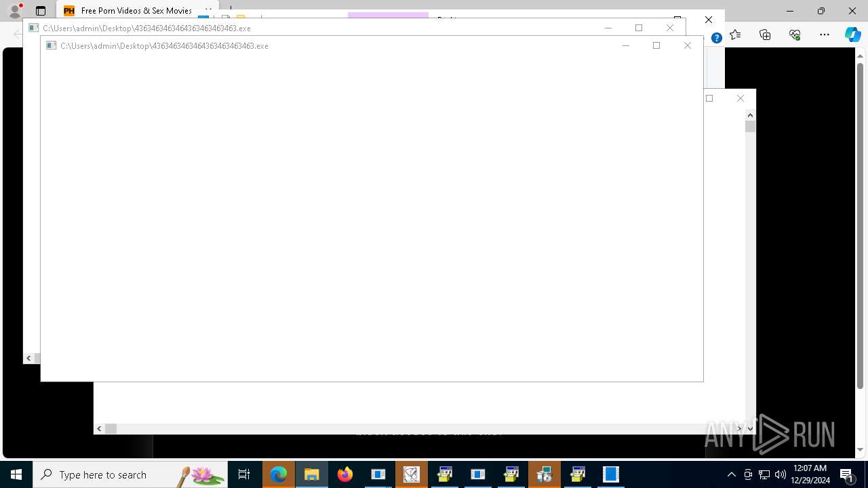Maximize the front console window
The height and width of the screenshot is (488, 868).
pos(656,45)
